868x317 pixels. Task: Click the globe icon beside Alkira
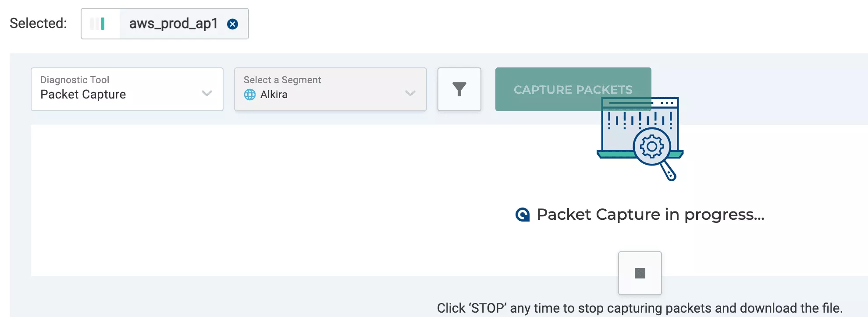[250, 95]
